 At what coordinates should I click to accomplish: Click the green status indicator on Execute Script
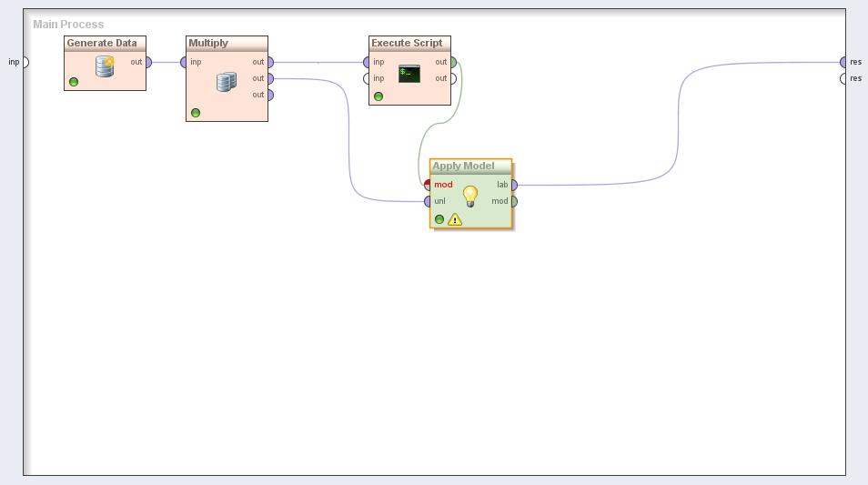[x=378, y=96]
